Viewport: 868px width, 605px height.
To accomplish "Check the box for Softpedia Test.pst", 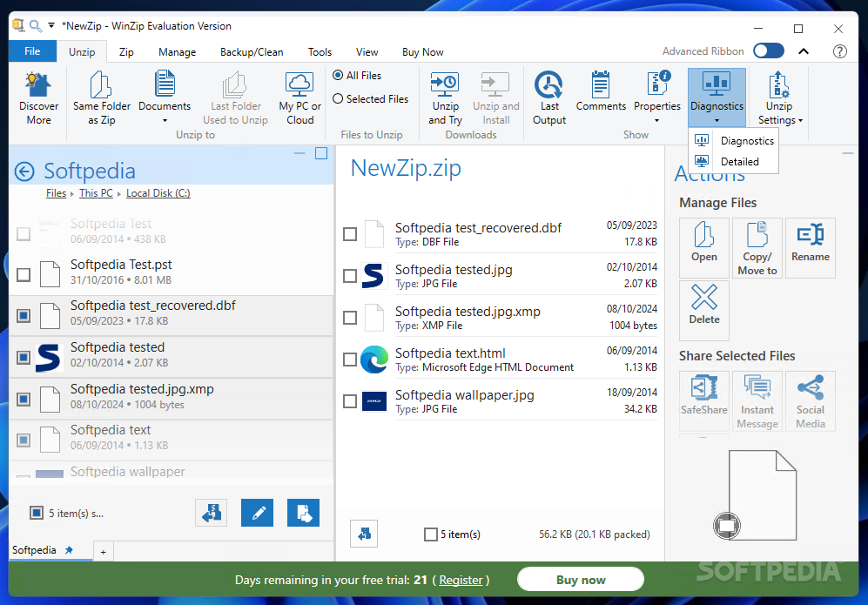I will point(24,274).
